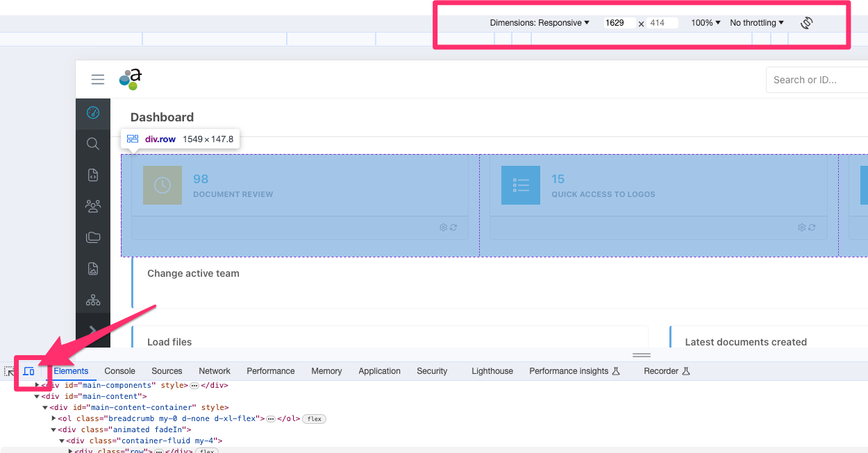
Task: Switch to the Network tab
Action: pos(215,371)
